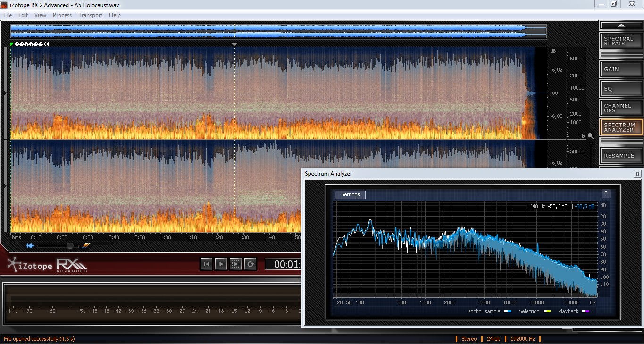
Task: Toggle the loop playback button
Action: point(250,264)
